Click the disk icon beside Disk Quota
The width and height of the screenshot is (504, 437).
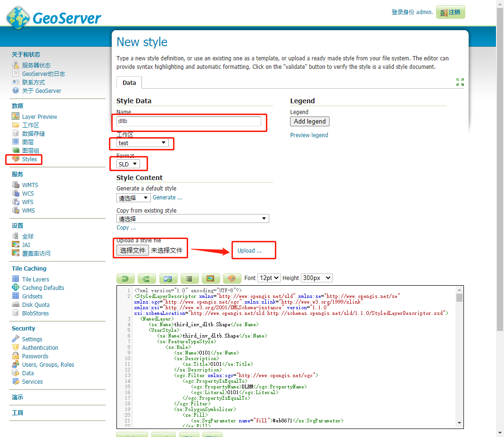point(16,304)
